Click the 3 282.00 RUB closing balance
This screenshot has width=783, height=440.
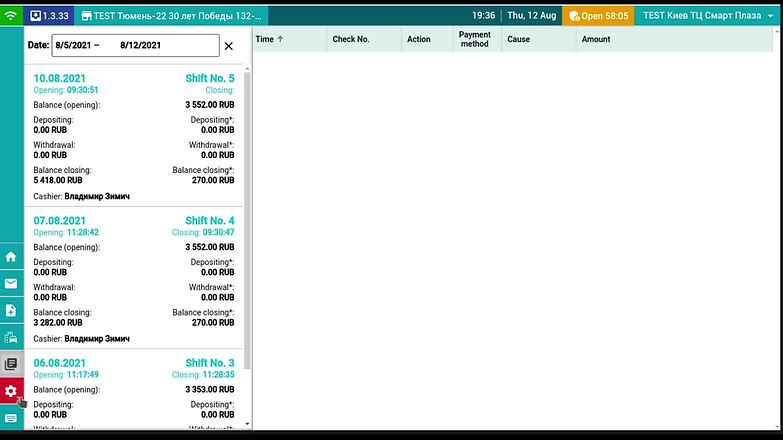[x=58, y=323]
